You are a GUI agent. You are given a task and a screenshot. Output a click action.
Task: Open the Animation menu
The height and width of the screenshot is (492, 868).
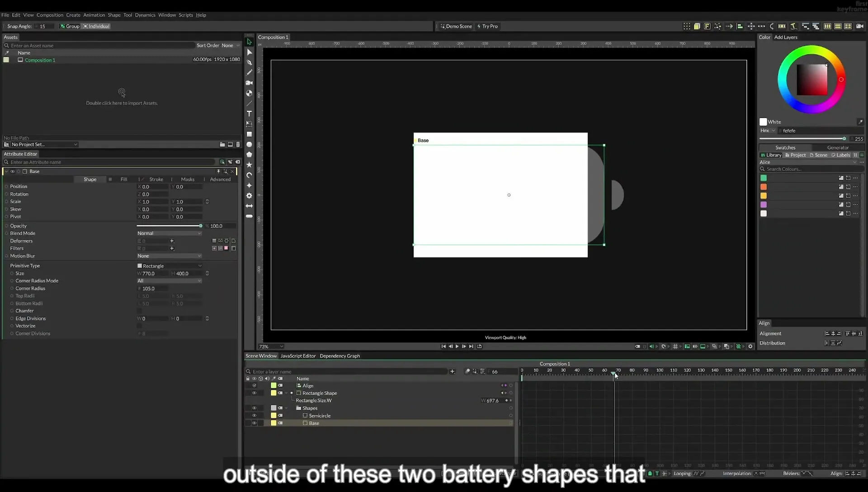point(94,15)
